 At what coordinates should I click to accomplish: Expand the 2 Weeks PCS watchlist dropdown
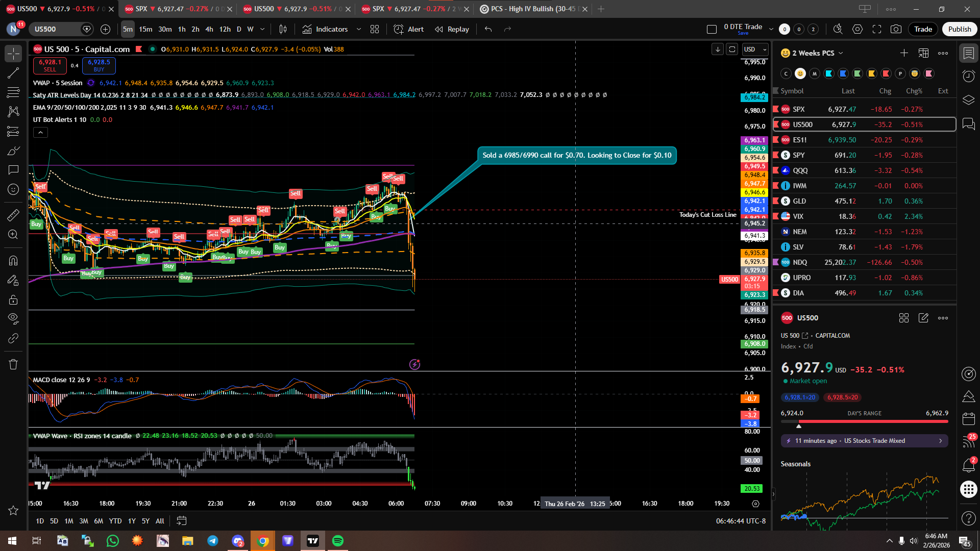click(x=841, y=53)
